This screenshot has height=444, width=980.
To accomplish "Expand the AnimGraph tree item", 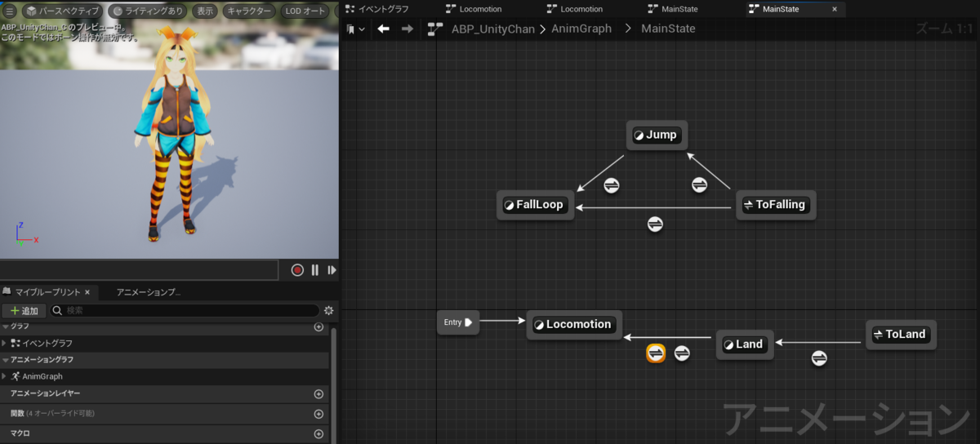I will [x=4, y=376].
